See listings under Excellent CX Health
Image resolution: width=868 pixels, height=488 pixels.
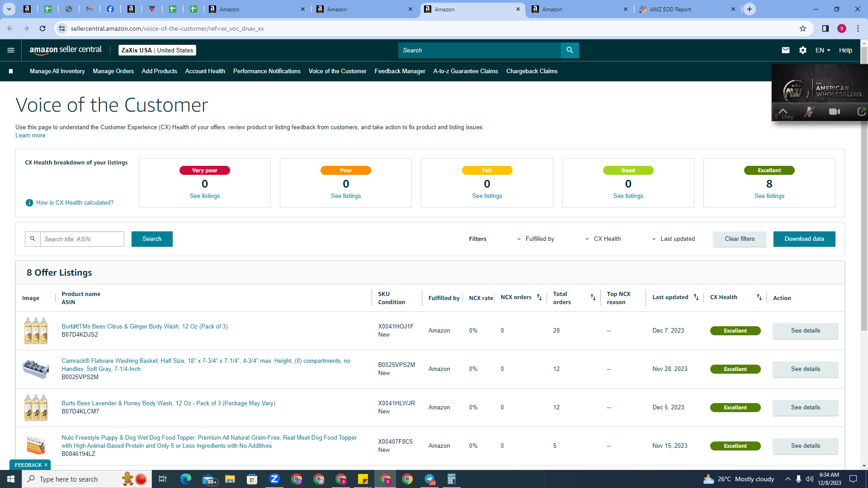coord(769,196)
